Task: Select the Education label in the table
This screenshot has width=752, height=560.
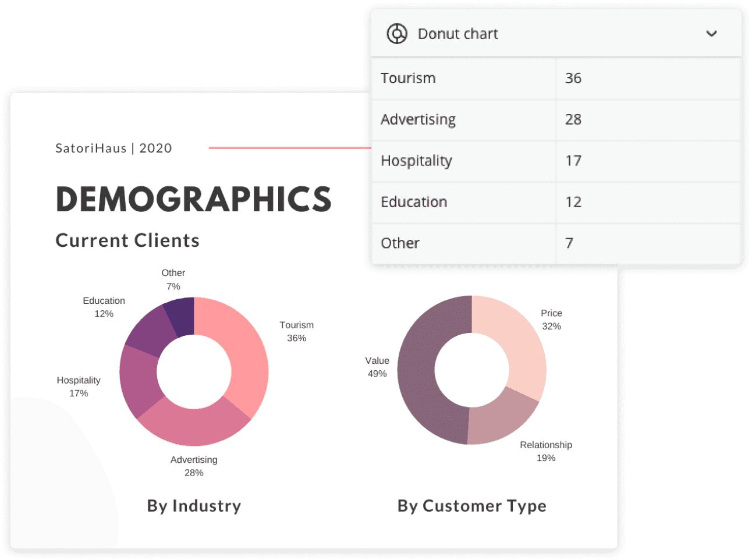Action: [414, 202]
